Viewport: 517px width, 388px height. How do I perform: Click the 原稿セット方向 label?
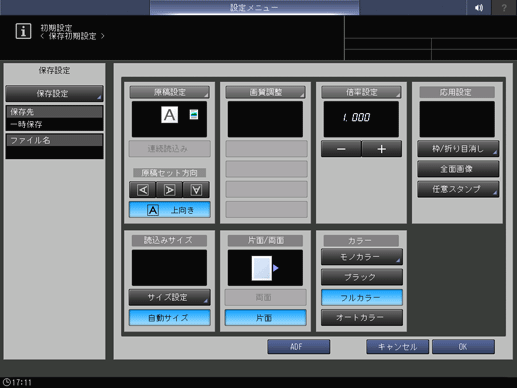[x=169, y=173]
